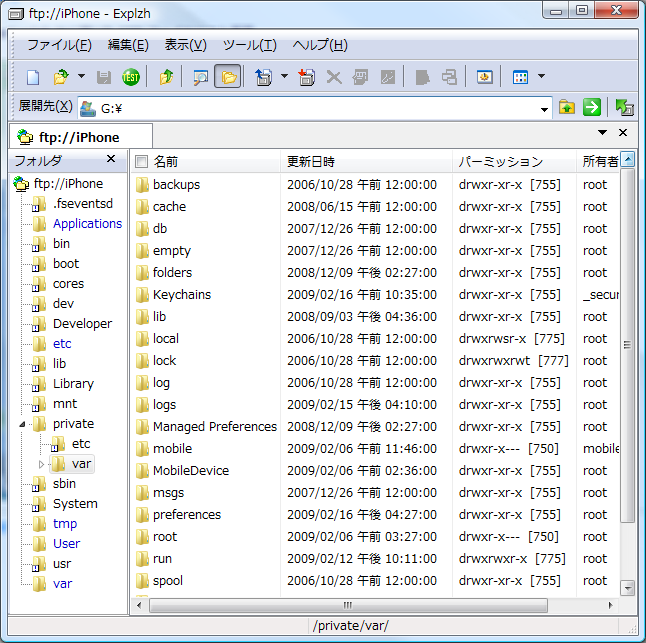This screenshot has height=643, width=646.
Task: Click the Delete X icon in the toolbar
Action: click(334, 77)
